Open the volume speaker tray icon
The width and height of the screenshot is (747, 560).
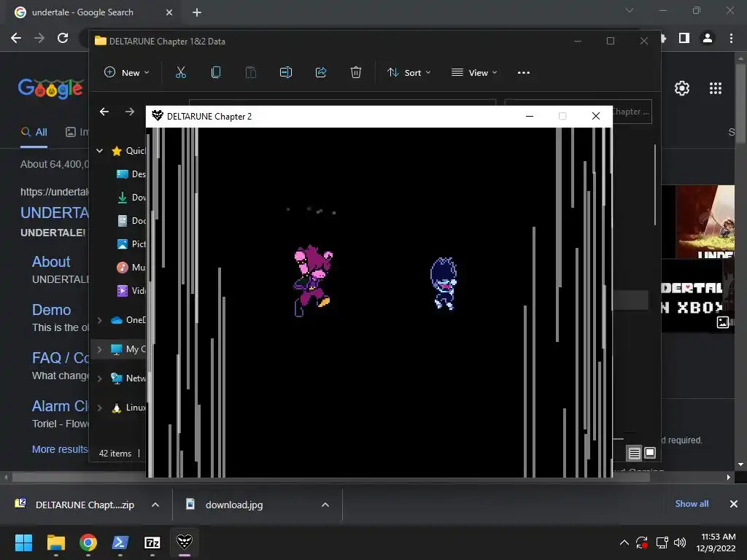click(680, 542)
